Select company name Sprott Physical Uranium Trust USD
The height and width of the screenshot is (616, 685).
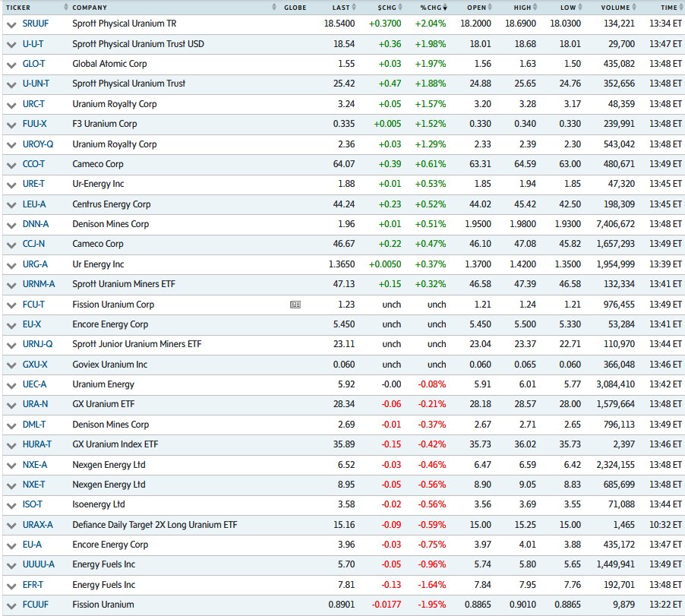click(138, 44)
